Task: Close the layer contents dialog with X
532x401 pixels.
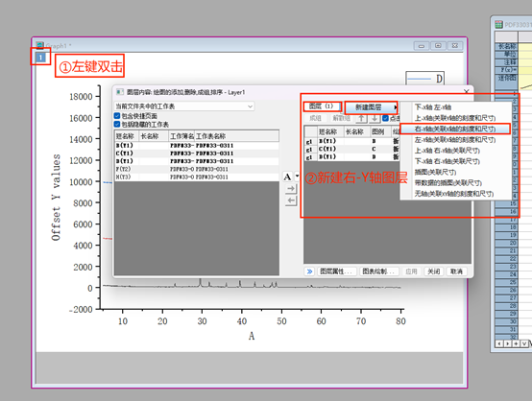Action: pyautogui.click(x=467, y=91)
